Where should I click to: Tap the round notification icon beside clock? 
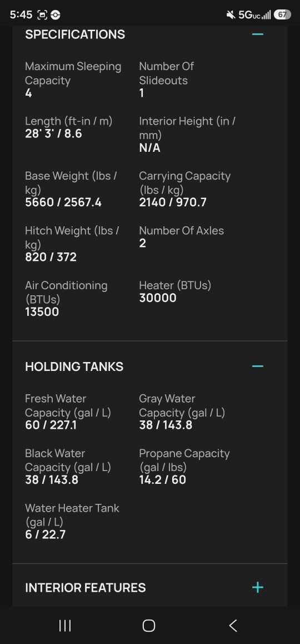coord(55,15)
